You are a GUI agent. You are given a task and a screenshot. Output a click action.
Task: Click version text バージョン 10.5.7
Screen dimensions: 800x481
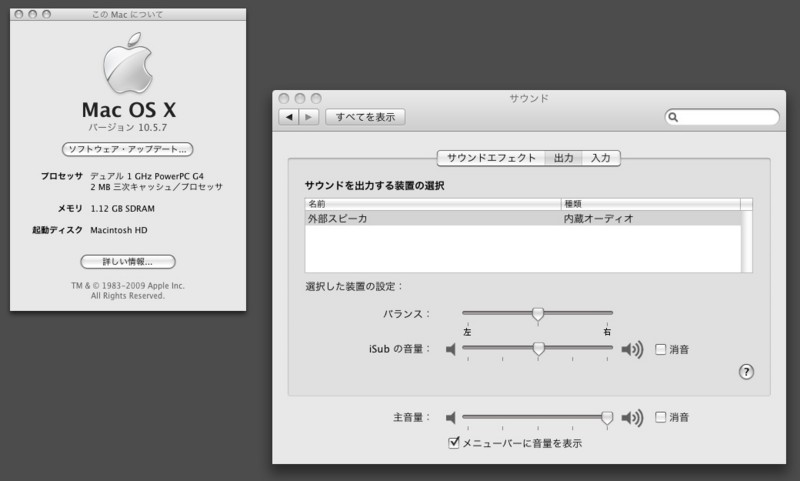(128, 128)
